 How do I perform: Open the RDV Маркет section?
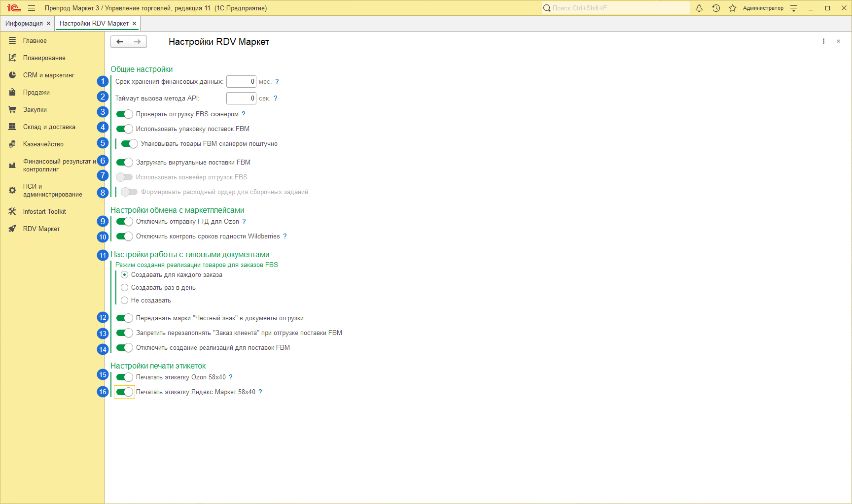(52, 229)
